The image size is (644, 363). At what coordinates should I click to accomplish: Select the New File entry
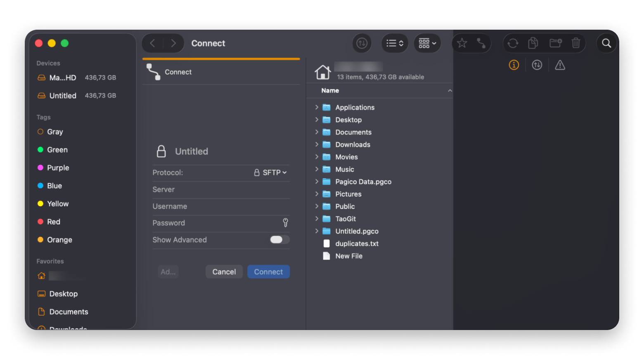[x=380, y=256]
